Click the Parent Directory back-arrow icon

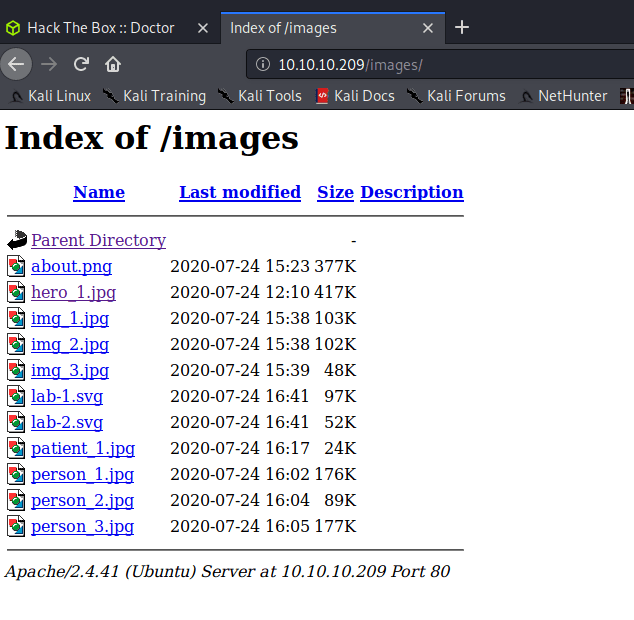(17, 240)
